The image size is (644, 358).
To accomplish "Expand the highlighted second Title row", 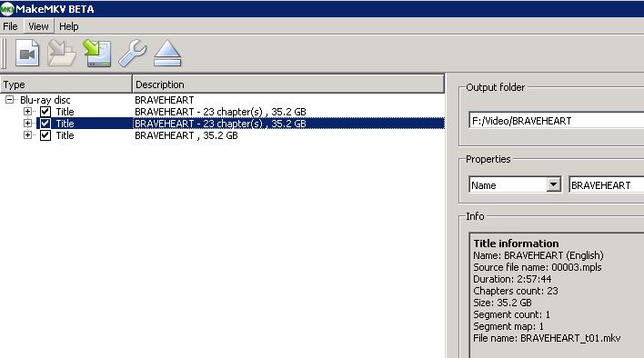I will tap(27, 124).
